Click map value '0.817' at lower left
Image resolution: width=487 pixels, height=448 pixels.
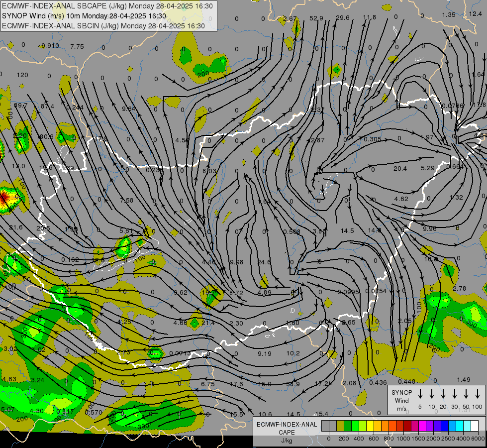click(65, 412)
